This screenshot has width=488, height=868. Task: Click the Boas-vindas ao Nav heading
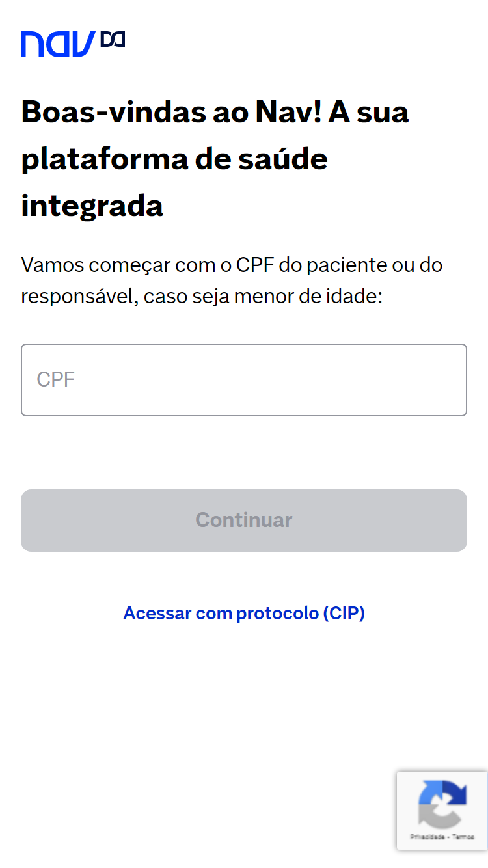click(x=215, y=158)
